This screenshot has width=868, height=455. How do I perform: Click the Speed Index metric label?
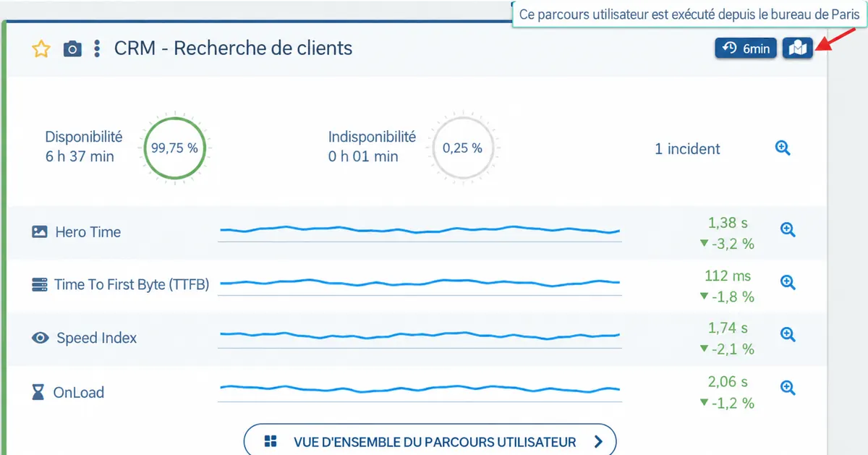pyautogui.click(x=97, y=338)
